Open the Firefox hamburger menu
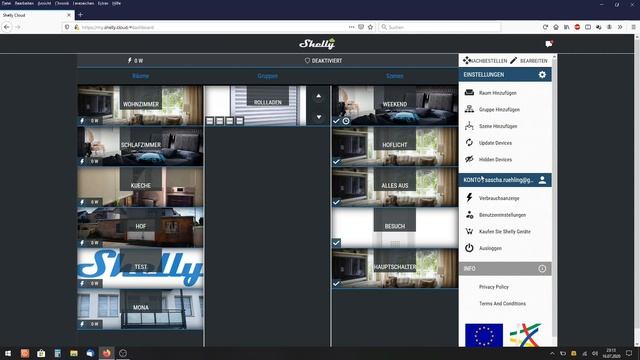The image size is (640, 360). [x=633, y=27]
